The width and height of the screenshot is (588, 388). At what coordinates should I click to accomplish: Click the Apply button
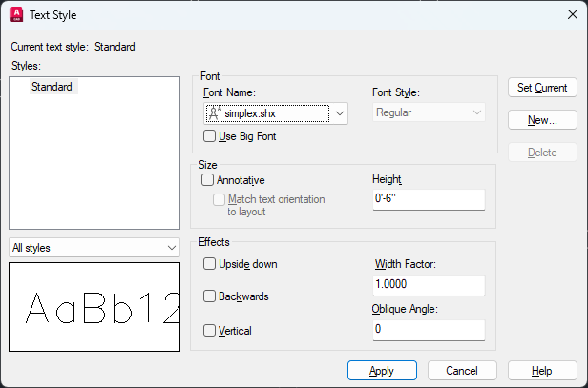(382, 371)
